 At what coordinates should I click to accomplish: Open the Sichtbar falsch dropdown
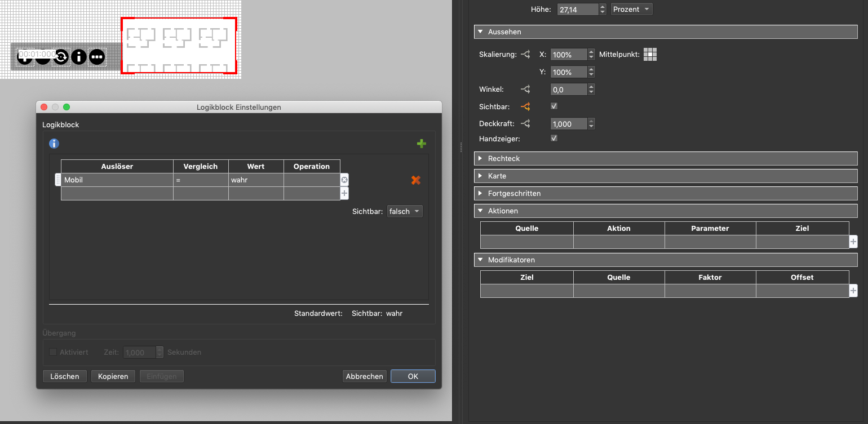click(x=405, y=211)
